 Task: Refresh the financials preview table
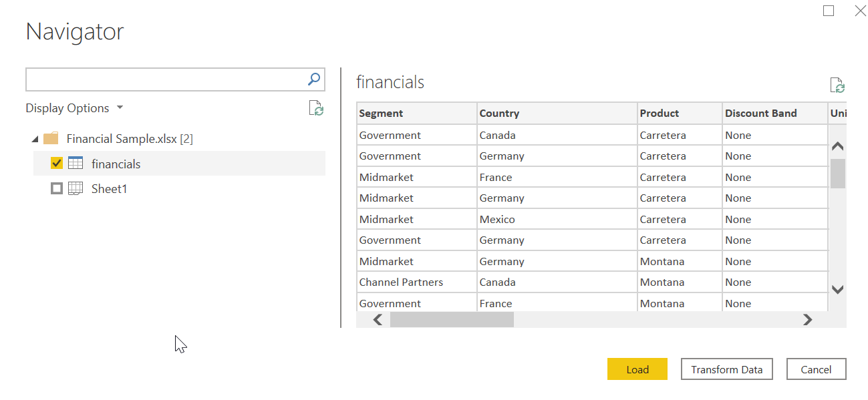coord(837,85)
